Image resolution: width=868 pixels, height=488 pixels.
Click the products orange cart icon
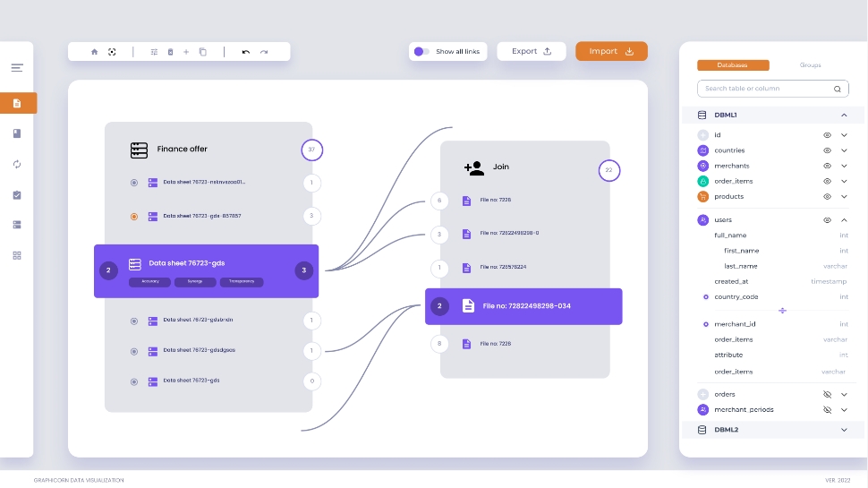703,197
